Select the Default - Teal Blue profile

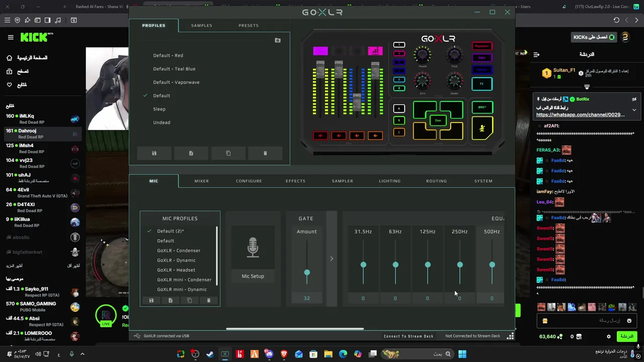(175, 69)
